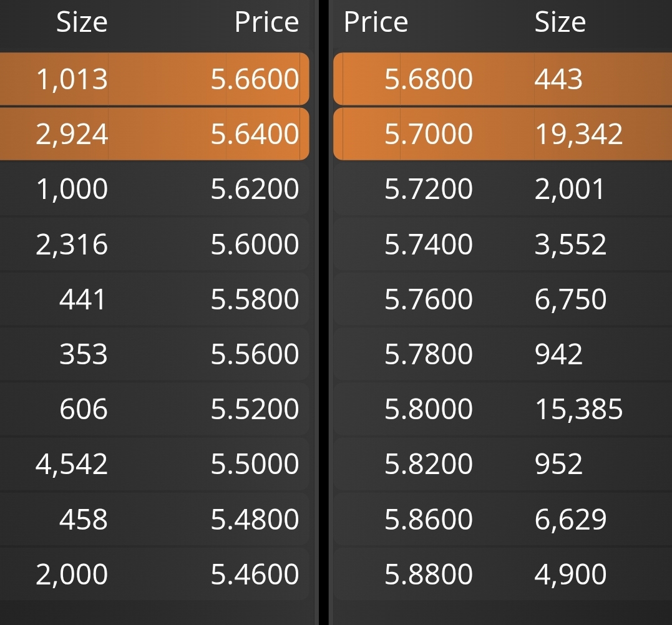This screenshot has width=672, height=625.
Task: Click ask price 5.7200
Action: pos(428,188)
